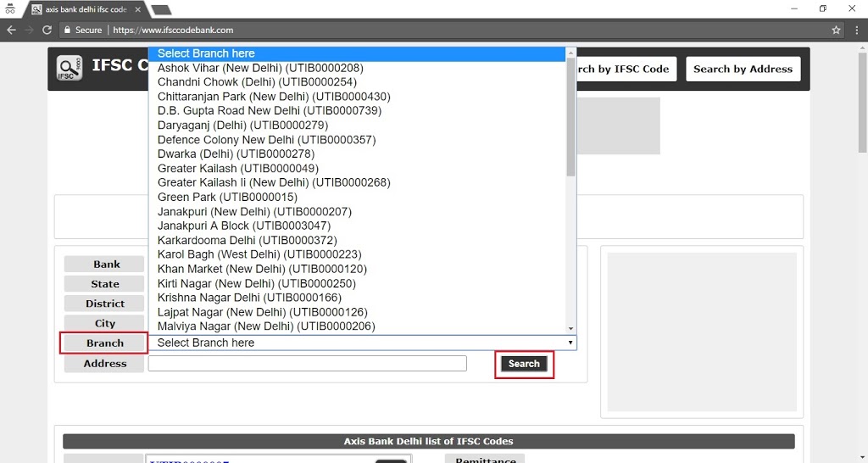Select Lajpat Nagar (New Delhi) option
Viewport: 868px width, 463px height.
click(357, 312)
